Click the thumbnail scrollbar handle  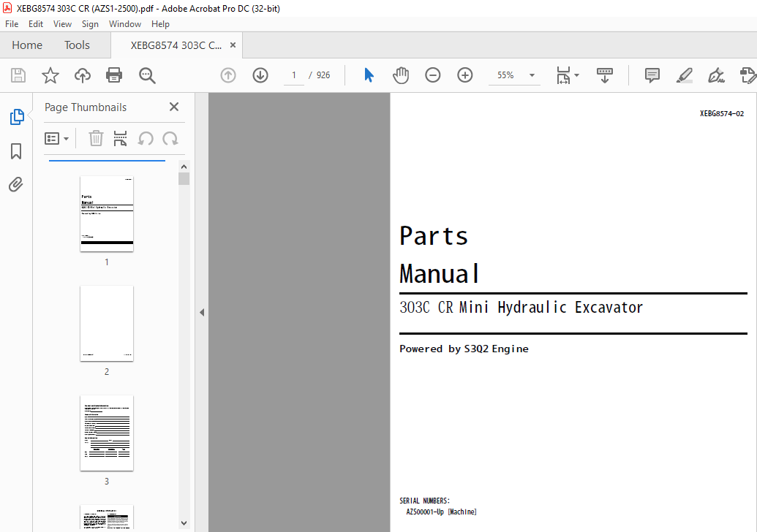click(x=184, y=179)
